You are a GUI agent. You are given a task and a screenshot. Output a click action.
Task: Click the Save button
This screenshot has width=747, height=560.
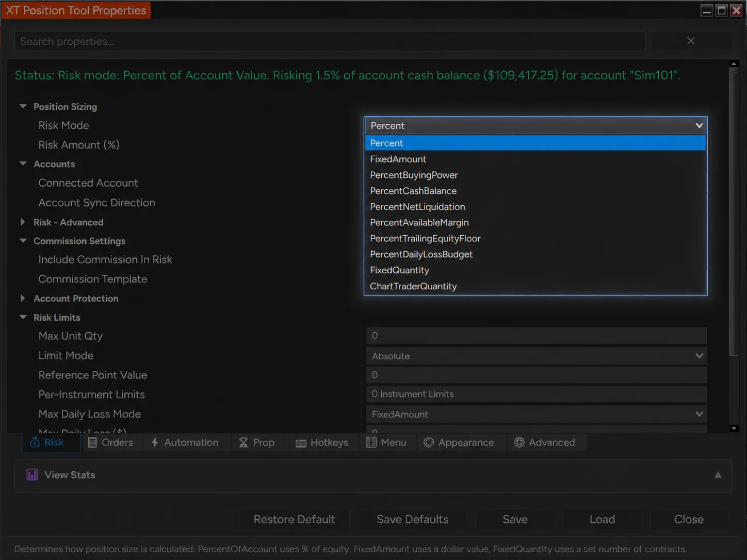[x=515, y=519]
